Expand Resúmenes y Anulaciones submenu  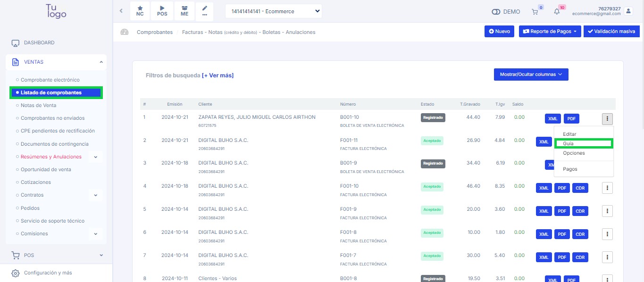95,157
